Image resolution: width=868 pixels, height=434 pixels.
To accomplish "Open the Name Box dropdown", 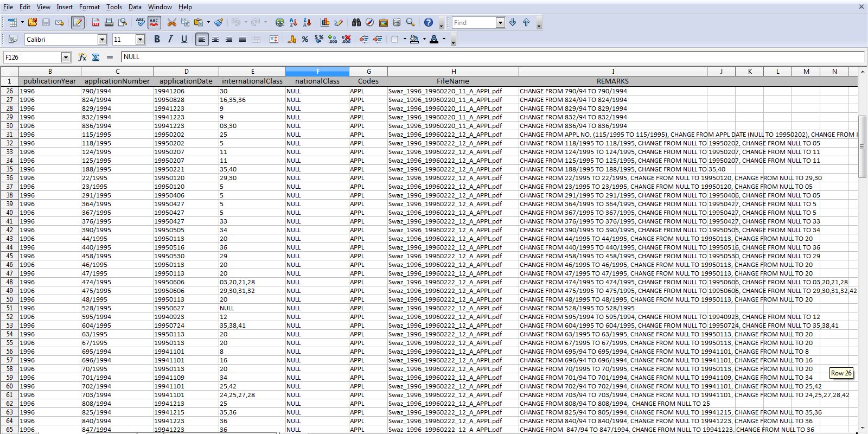I will pos(66,57).
